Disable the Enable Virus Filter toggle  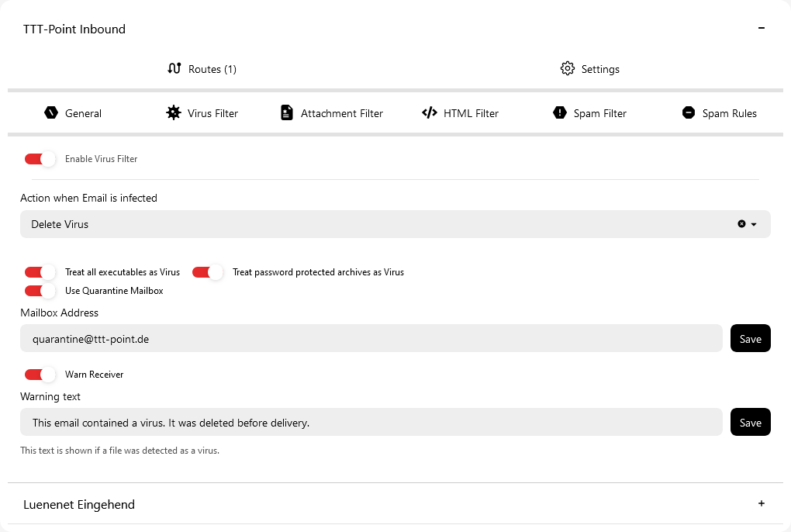(40, 159)
